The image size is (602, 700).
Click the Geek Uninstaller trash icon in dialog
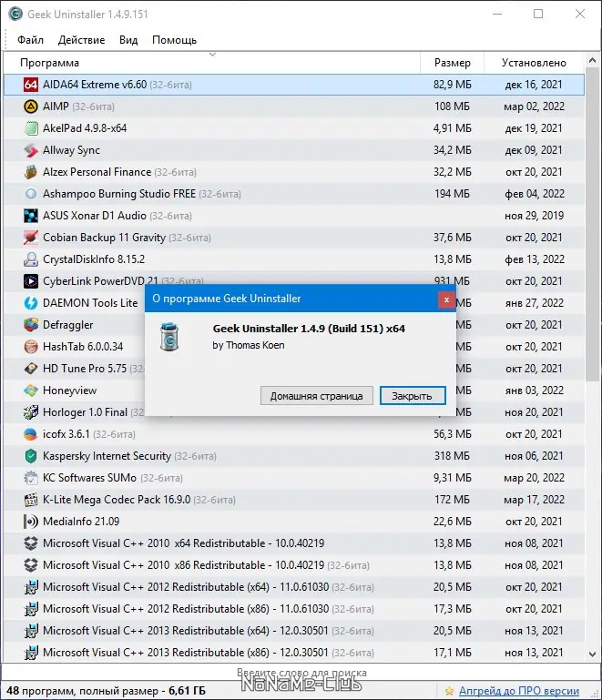tap(169, 337)
